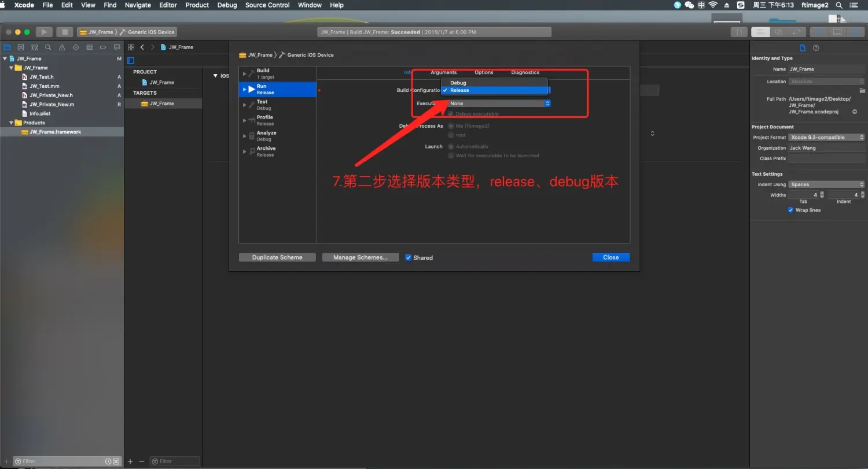The width and height of the screenshot is (868, 469).
Task: Select Wait for executable to be launched
Action: (x=451, y=156)
